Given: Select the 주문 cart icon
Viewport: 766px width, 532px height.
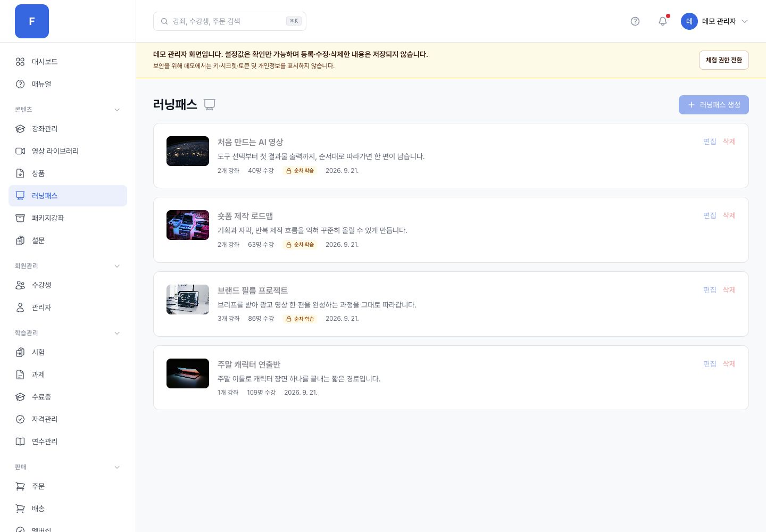Looking at the screenshot, I should 20,486.
